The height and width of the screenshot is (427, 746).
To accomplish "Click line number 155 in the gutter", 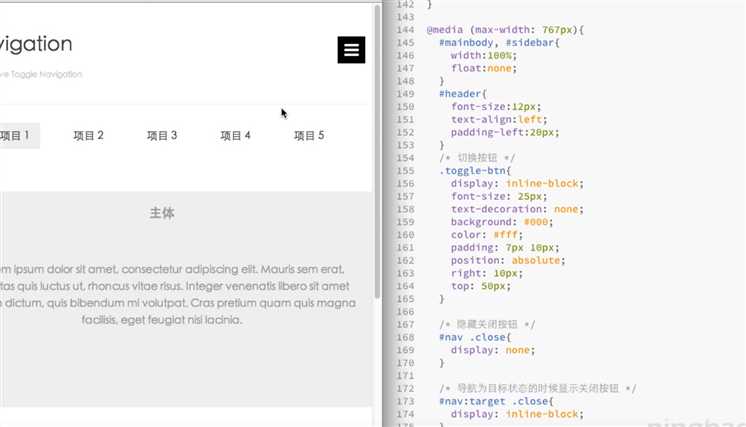I will 405,171.
